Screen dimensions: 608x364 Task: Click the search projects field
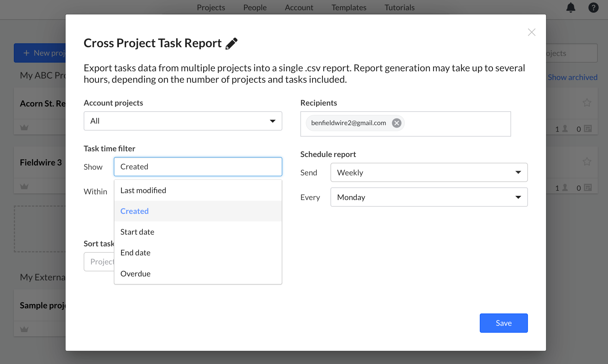click(572, 53)
